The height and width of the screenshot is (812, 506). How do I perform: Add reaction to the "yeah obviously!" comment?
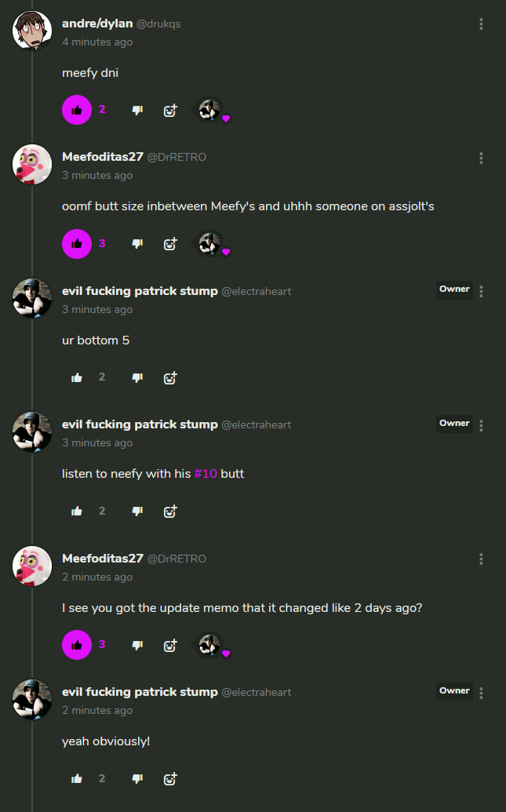[170, 779]
